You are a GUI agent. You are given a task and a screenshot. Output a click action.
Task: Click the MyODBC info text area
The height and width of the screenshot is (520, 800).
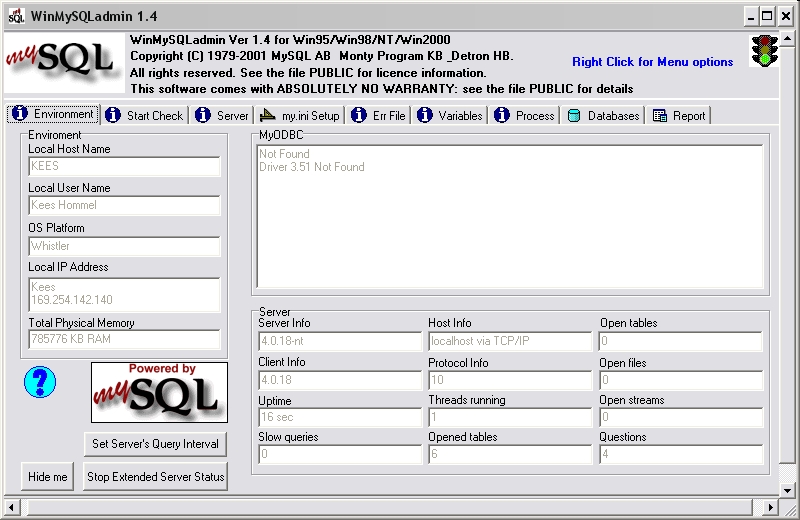tap(510, 216)
